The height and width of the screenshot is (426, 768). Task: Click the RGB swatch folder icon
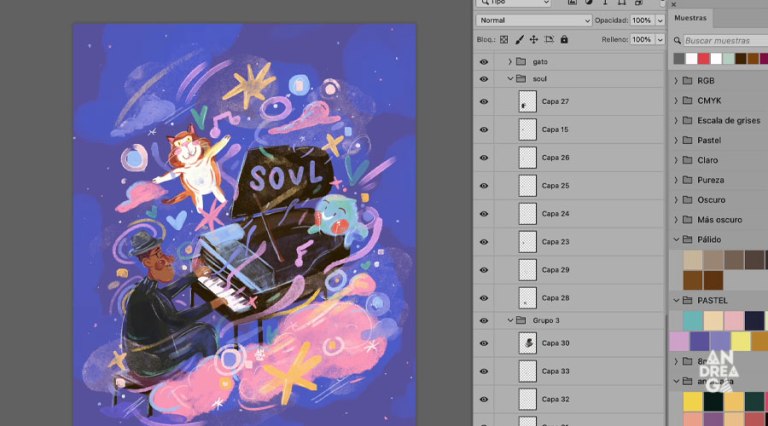click(688, 81)
